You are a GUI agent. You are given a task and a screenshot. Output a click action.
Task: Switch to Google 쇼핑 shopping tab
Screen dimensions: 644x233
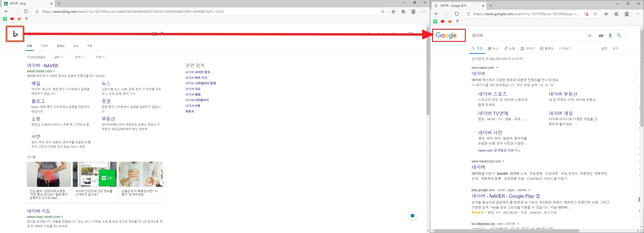(x=510, y=49)
